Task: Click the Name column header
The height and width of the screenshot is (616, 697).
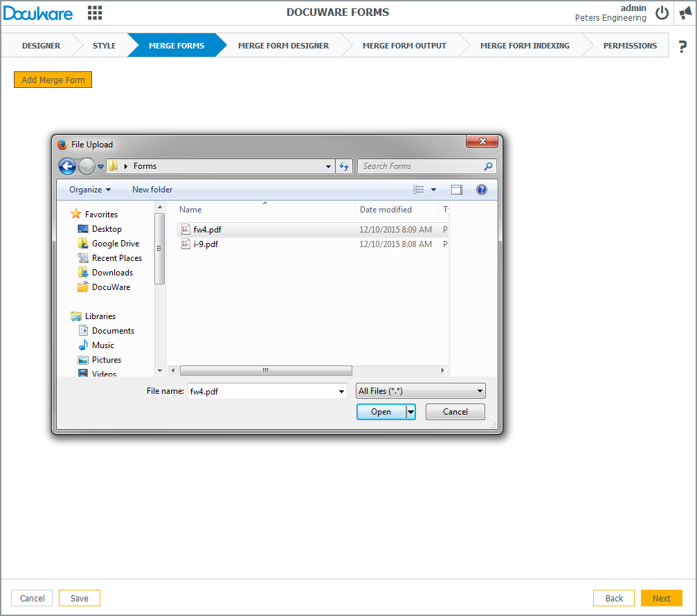Action: (x=190, y=210)
